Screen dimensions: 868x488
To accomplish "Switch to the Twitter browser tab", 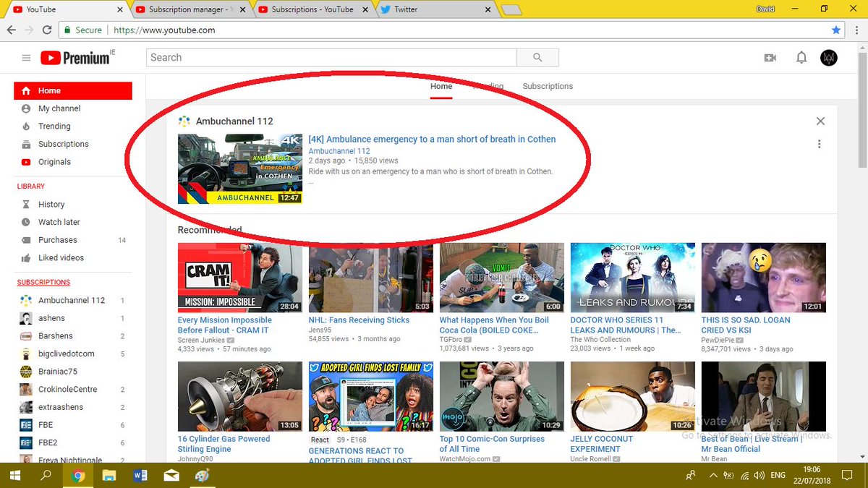I will [434, 9].
